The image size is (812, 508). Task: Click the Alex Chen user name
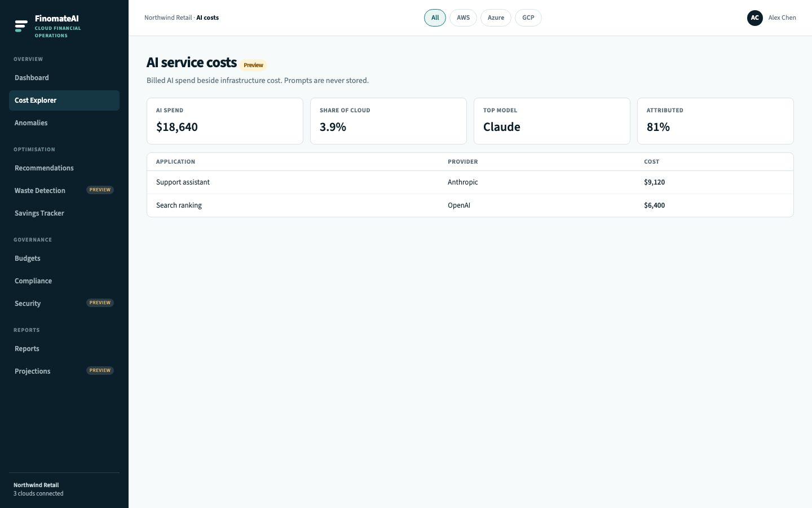coord(782,18)
